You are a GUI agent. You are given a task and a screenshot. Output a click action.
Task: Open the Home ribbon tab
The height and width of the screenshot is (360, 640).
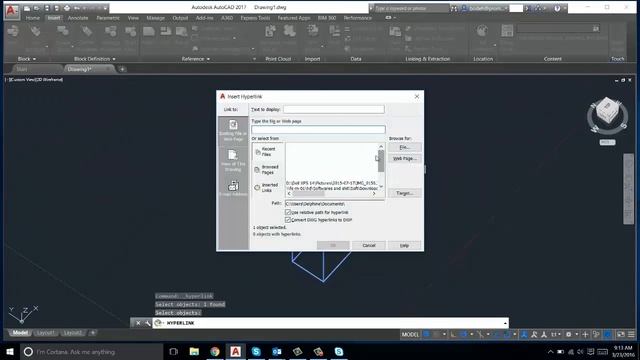point(33,18)
